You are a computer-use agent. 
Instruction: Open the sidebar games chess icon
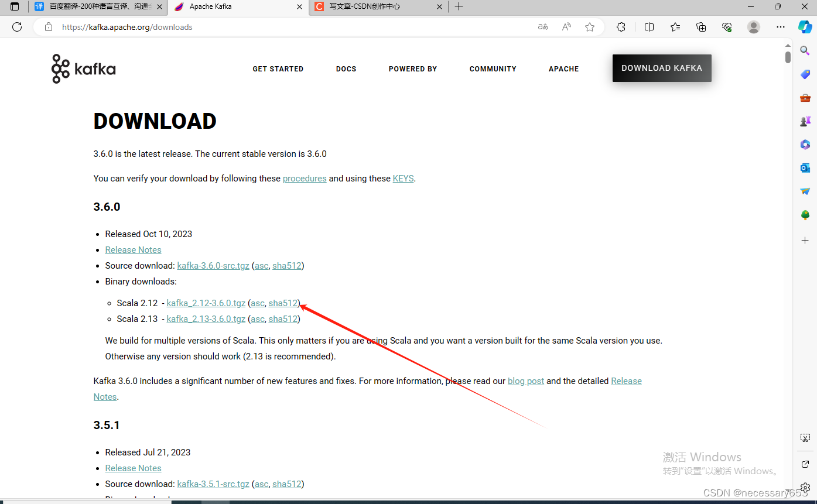click(805, 121)
